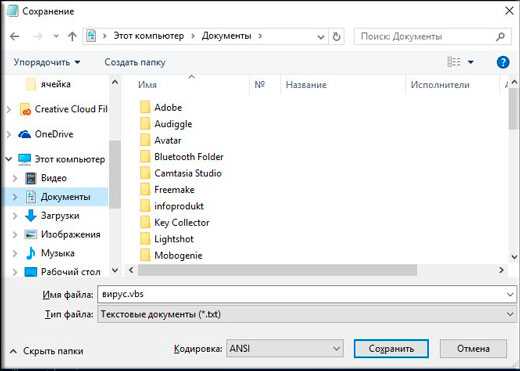
Task: Expand the Видео tree node
Action: [x=15, y=178]
